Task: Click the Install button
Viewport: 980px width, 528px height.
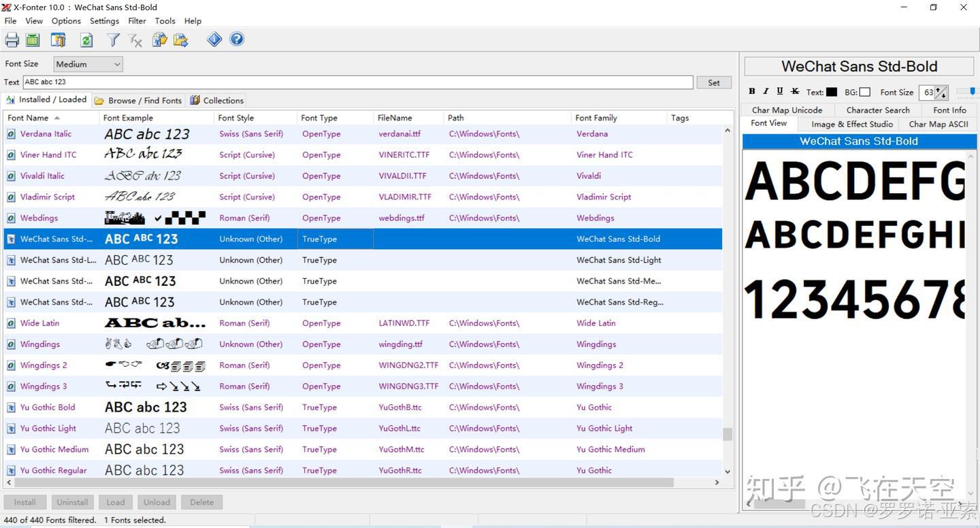Action: [x=25, y=502]
